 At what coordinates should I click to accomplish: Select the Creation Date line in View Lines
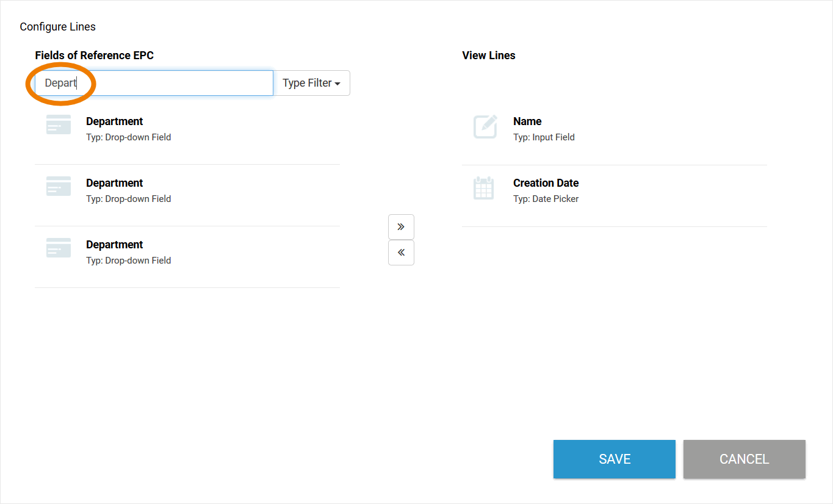[546, 183]
